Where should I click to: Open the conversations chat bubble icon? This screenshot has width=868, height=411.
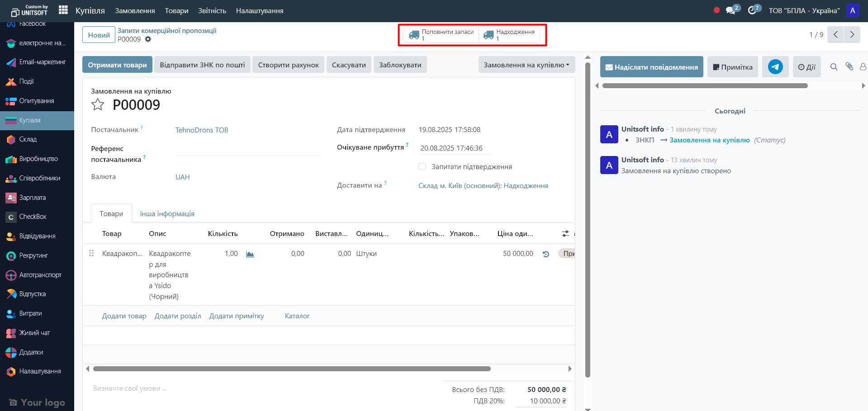tap(730, 10)
